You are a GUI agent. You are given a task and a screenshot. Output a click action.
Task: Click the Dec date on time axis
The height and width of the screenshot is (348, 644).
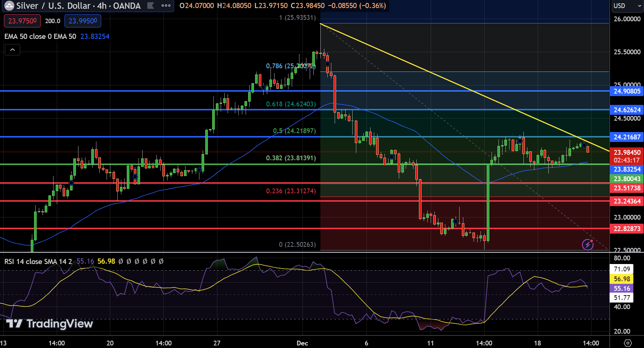(302, 343)
